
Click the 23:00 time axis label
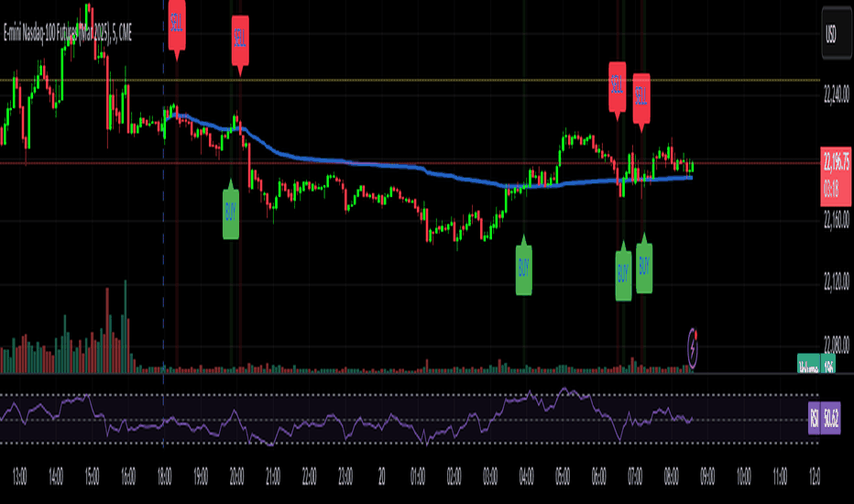pyautogui.click(x=345, y=477)
